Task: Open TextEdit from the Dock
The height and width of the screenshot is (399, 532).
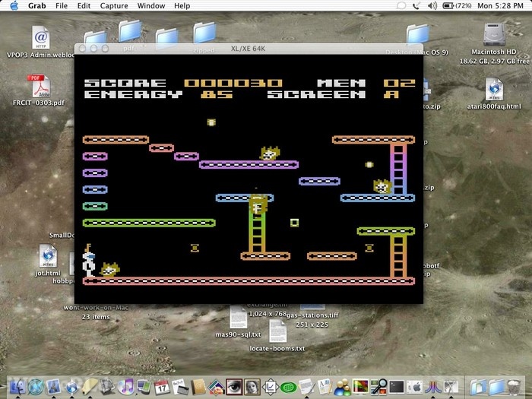Action: [x=306, y=386]
